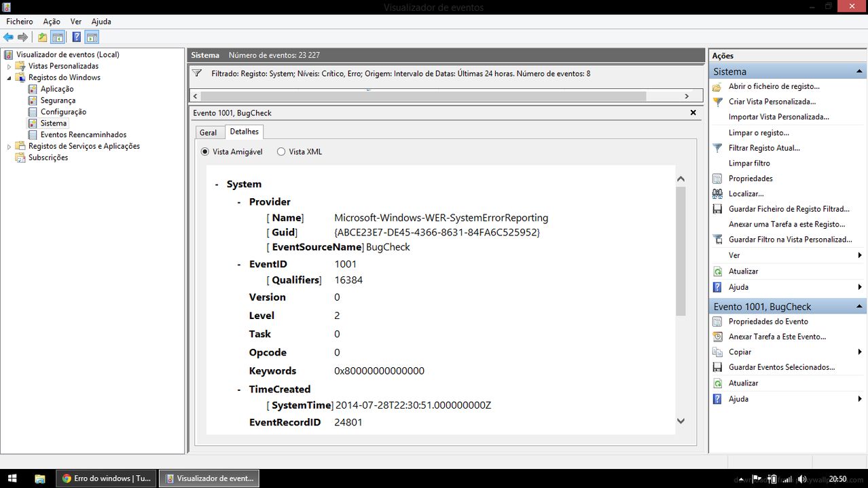This screenshot has width=868, height=488.
Task: Expand the Registos de Serviços e Aplicações node
Action: coord(9,147)
